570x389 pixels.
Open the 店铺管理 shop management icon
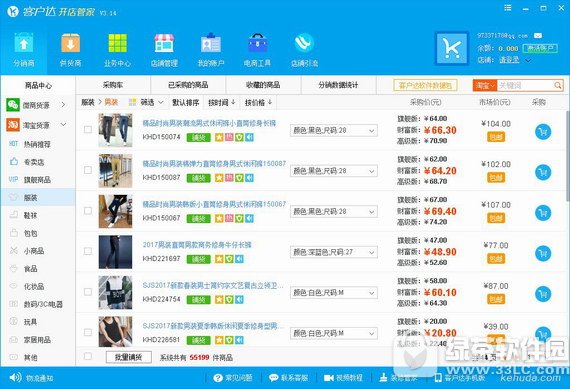click(x=164, y=50)
